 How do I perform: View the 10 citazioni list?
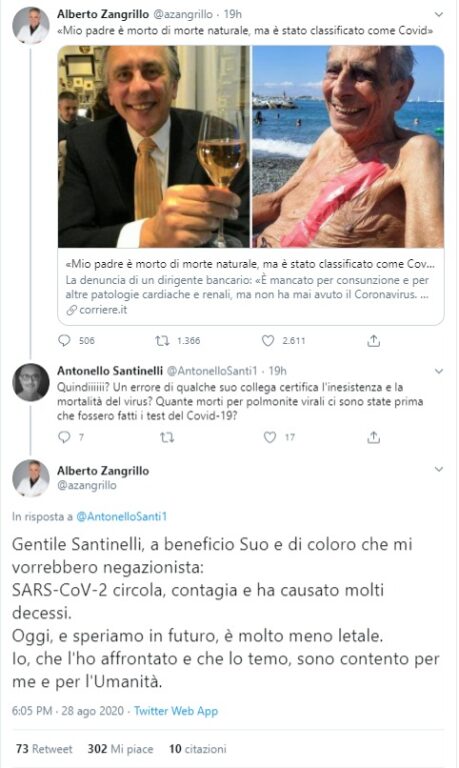click(198, 748)
